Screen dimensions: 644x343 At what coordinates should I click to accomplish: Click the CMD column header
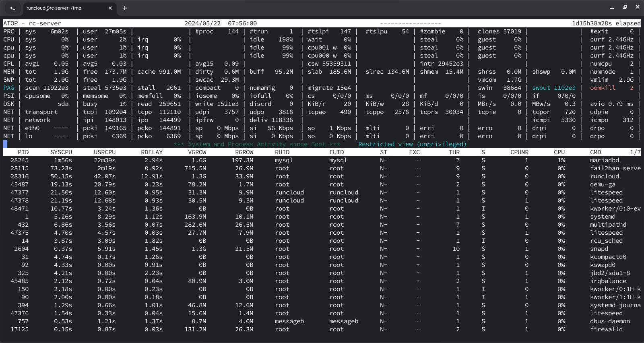click(x=596, y=152)
